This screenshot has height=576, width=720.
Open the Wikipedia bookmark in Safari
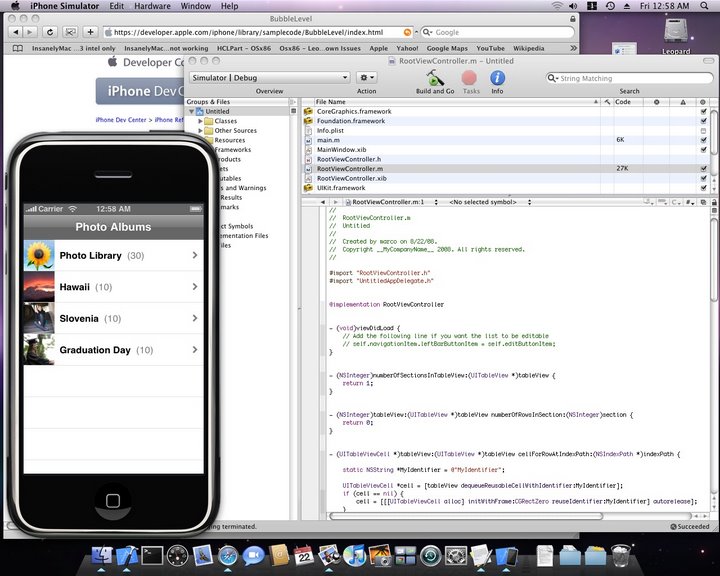point(529,48)
